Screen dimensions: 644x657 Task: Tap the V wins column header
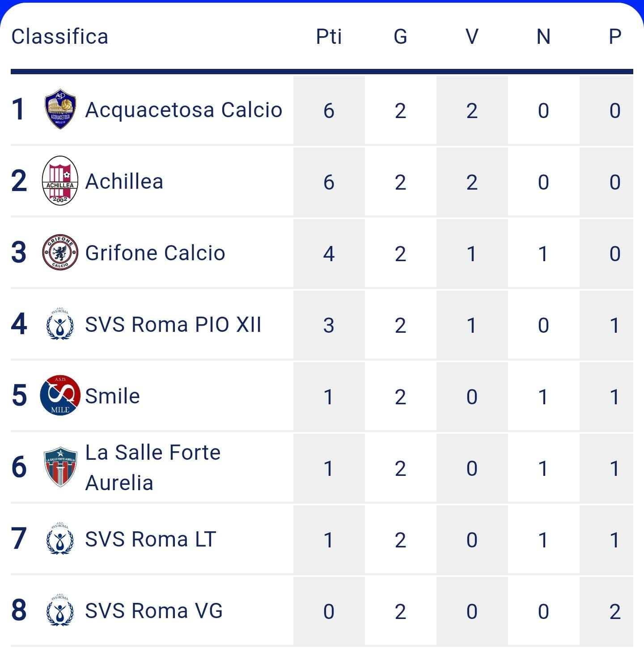coord(472,37)
